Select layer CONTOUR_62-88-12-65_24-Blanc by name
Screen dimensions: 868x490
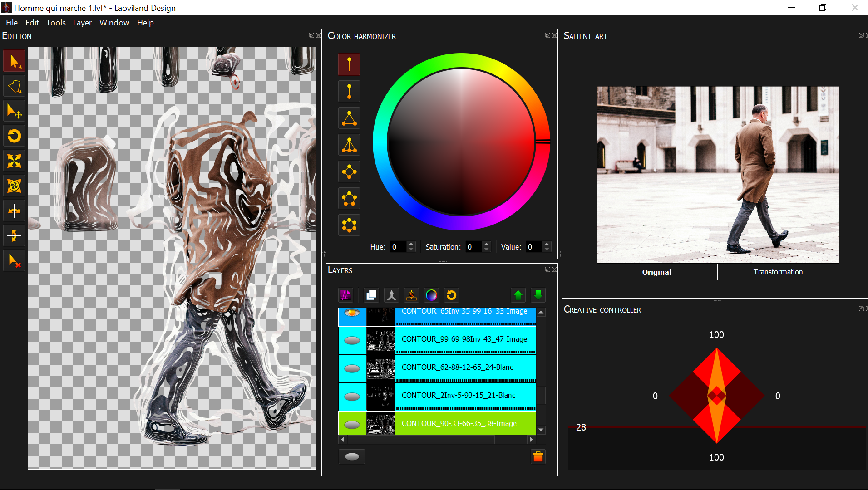pos(457,367)
